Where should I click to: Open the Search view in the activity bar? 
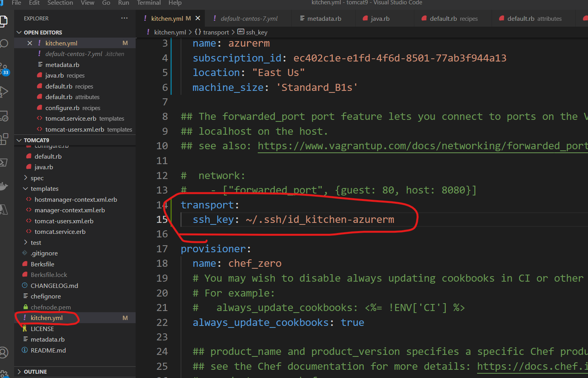4,43
